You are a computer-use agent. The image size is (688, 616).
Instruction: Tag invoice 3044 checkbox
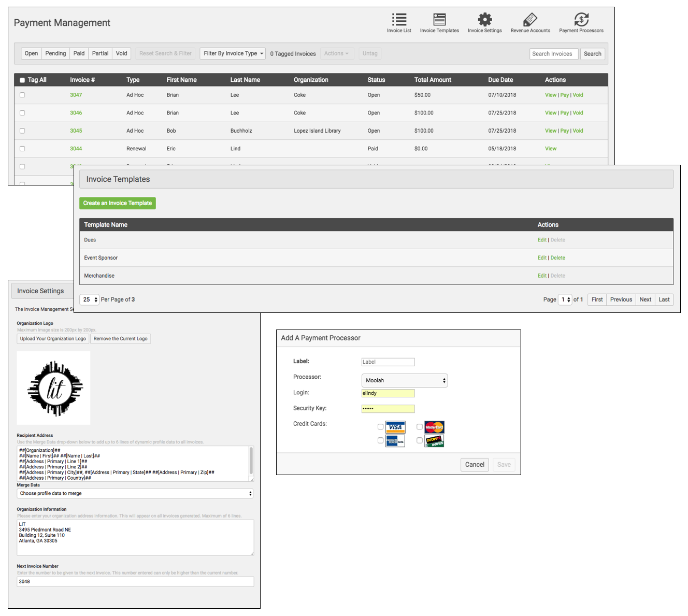tap(22, 149)
